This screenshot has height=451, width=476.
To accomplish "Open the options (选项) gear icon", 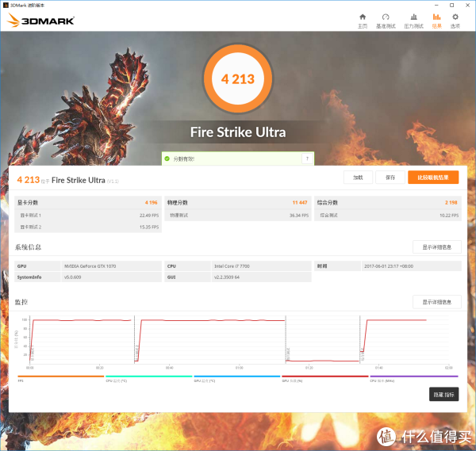I will (455, 17).
